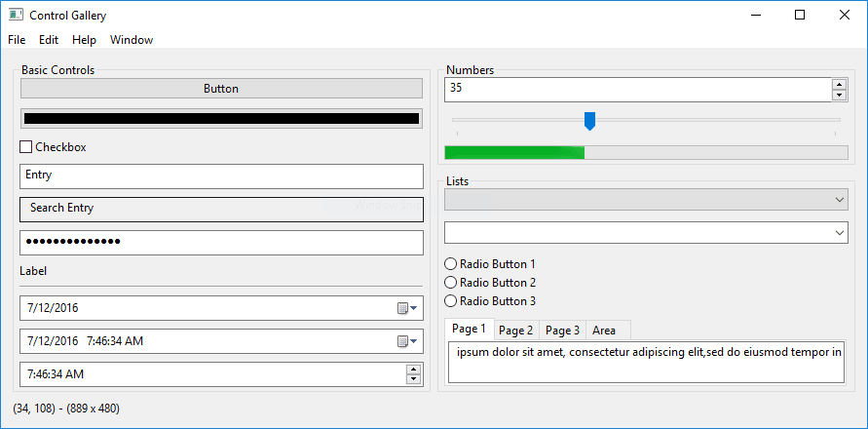Open calendar icon in 7/12/2016 date-only field
The image size is (868, 429).
point(407,308)
